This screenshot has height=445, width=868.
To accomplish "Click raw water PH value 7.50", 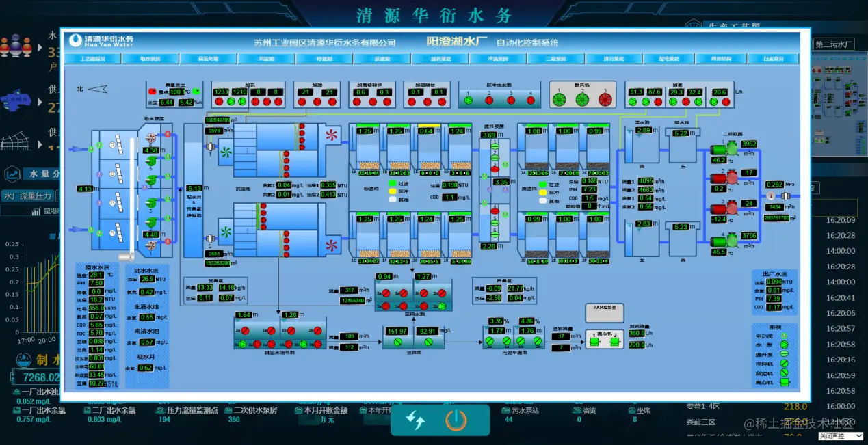I will pyautogui.click(x=96, y=282).
